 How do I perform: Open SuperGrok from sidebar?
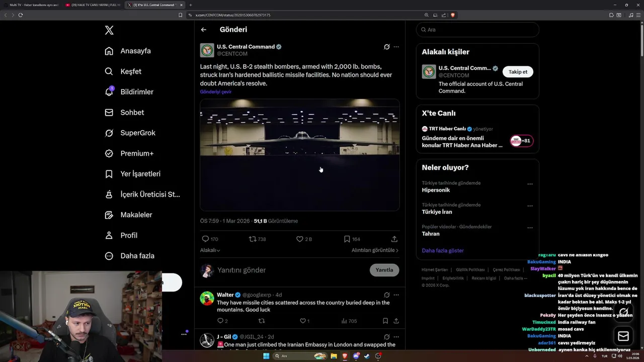(x=130, y=133)
